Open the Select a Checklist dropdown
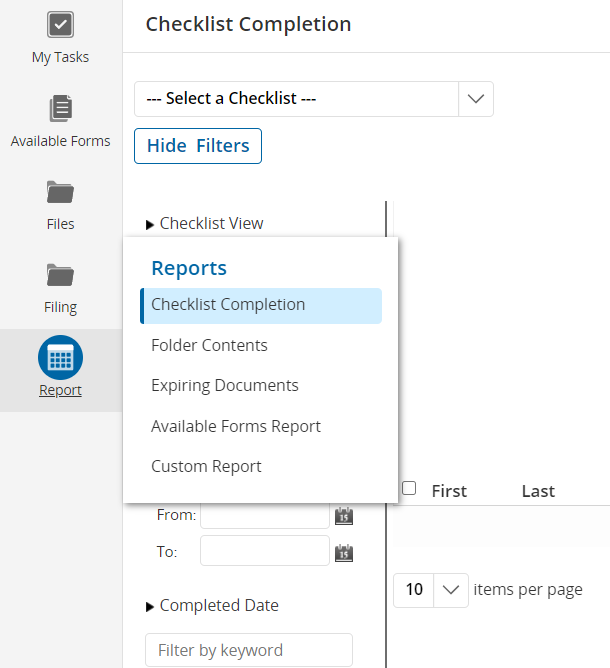Viewport: 610px width, 668px height. point(313,99)
